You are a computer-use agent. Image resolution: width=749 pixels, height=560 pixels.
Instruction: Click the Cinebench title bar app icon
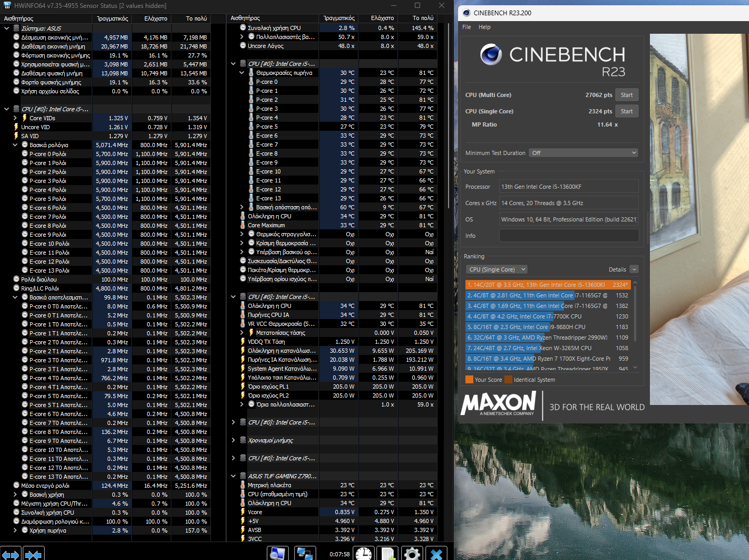point(466,13)
